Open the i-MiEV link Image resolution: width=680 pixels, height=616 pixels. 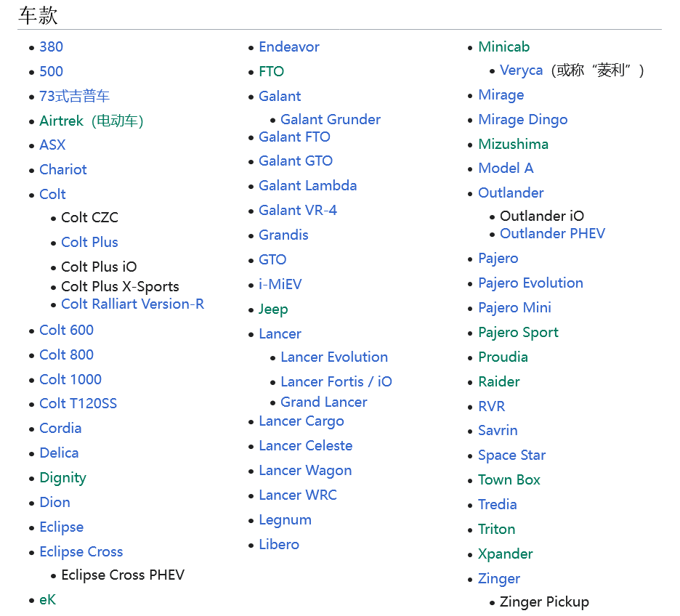point(280,284)
